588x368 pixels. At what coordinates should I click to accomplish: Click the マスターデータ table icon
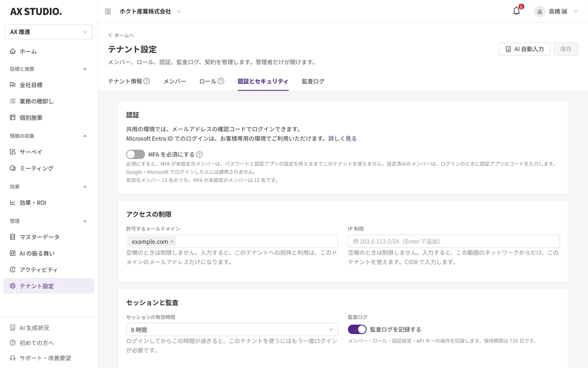click(13, 237)
